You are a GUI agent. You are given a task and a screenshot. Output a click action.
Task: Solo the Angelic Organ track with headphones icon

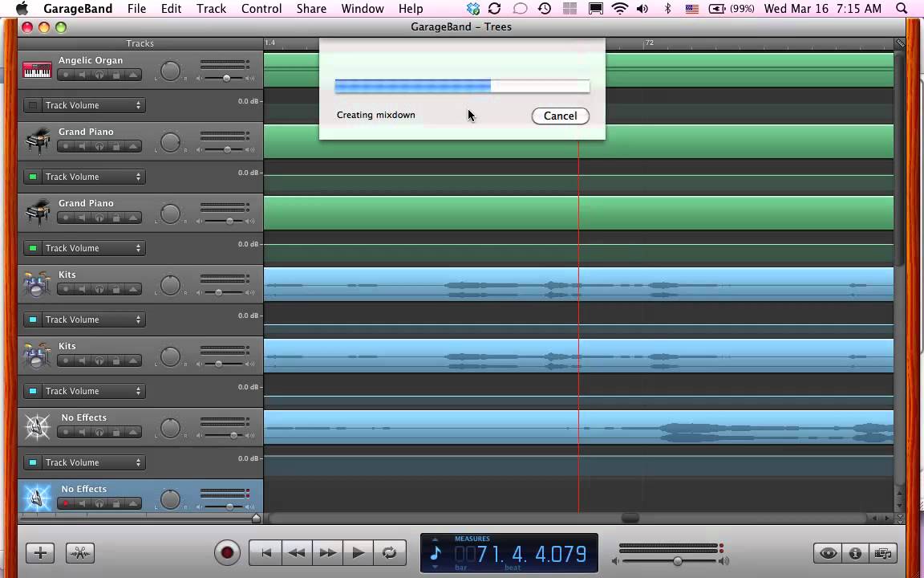[x=99, y=75]
